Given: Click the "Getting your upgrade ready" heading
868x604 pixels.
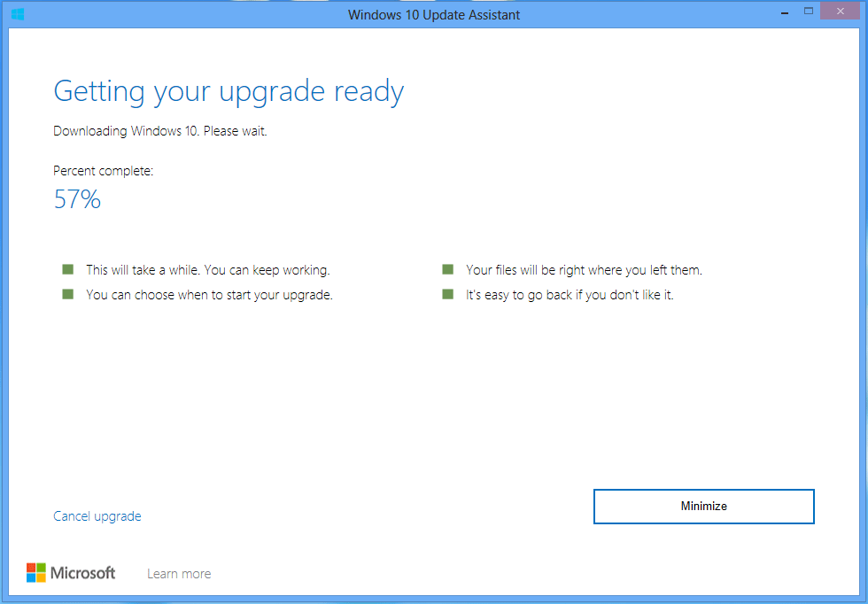Looking at the screenshot, I should (229, 91).
